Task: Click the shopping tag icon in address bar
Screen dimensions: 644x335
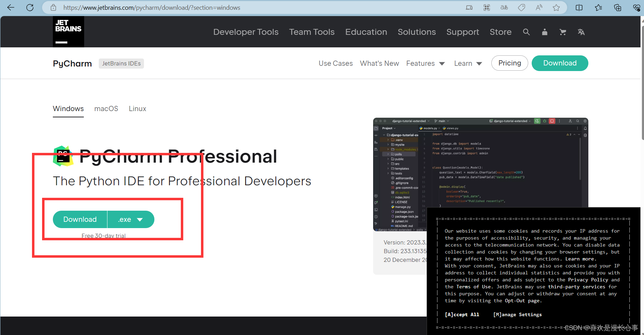Action: 522,7
